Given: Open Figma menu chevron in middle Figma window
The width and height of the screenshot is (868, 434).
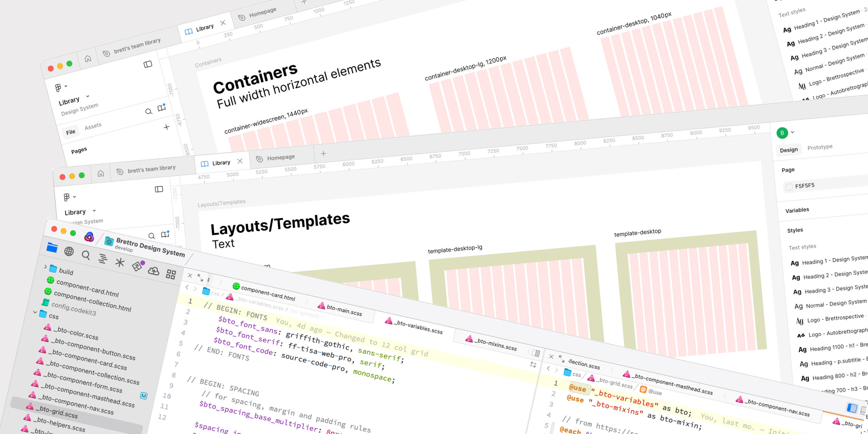Looking at the screenshot, I should click(x=74, y=197).
